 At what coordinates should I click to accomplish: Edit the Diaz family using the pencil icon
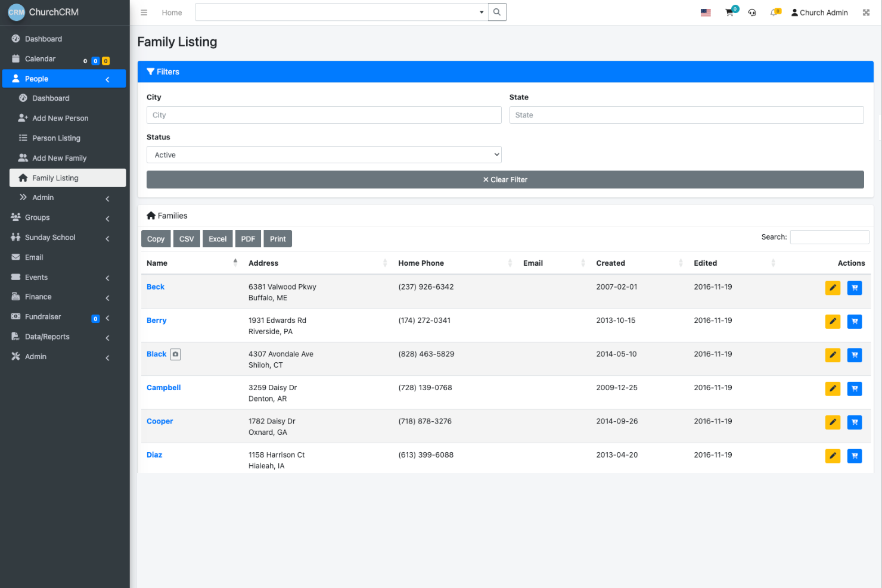click(833, 456)
